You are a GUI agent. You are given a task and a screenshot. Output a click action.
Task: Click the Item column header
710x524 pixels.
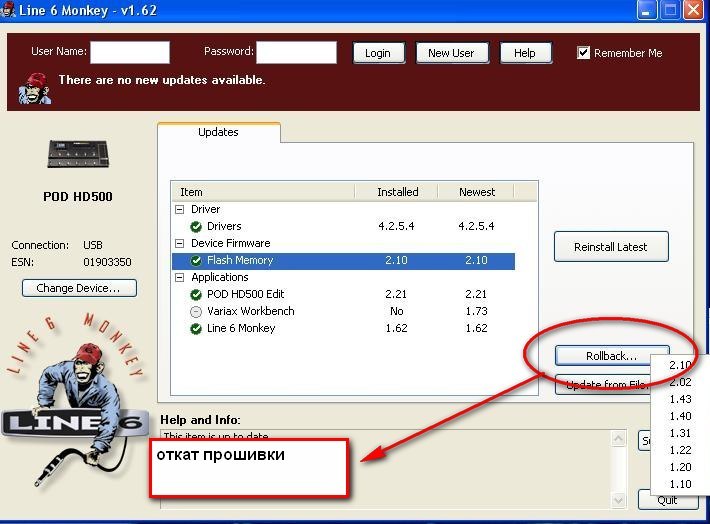[x=263, y=192]
